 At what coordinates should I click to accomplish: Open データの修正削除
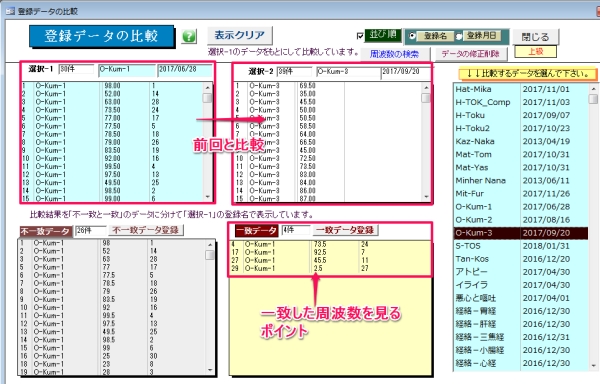pyautogui.click(x=470, y=54)
